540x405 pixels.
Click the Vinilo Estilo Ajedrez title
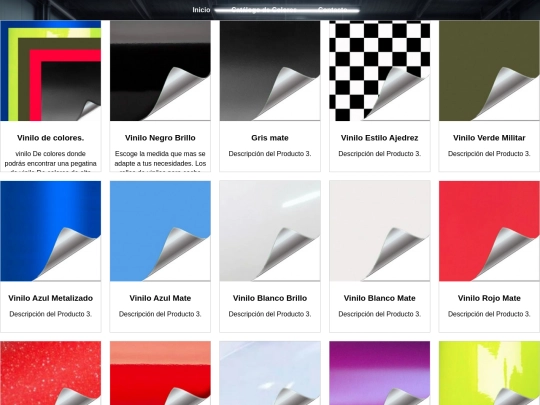380,138
